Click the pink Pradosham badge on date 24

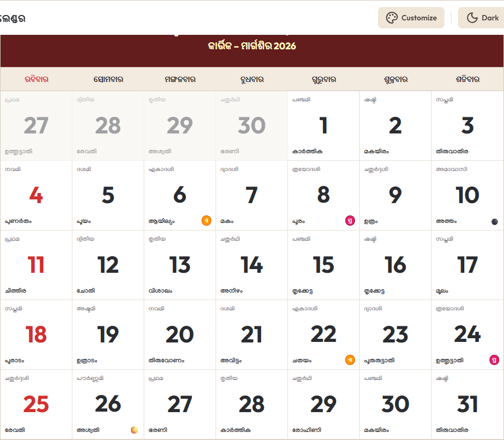(x=494, y=360)
